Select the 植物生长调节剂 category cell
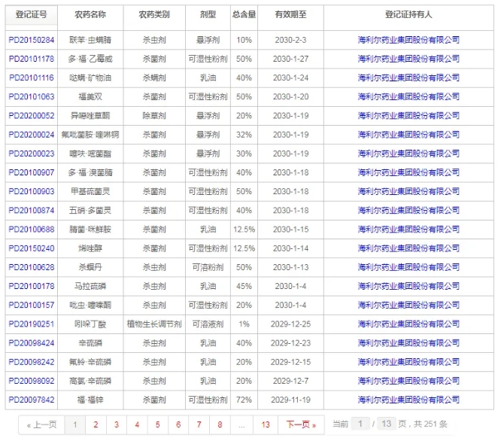This screenshot has height=441, width=504. point(154,324)
